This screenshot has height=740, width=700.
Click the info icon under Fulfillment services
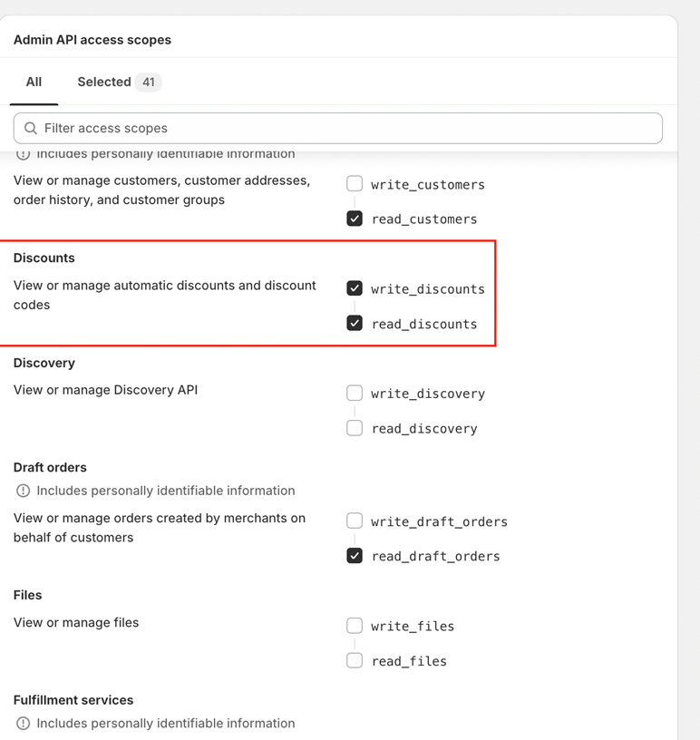point(24,724)
